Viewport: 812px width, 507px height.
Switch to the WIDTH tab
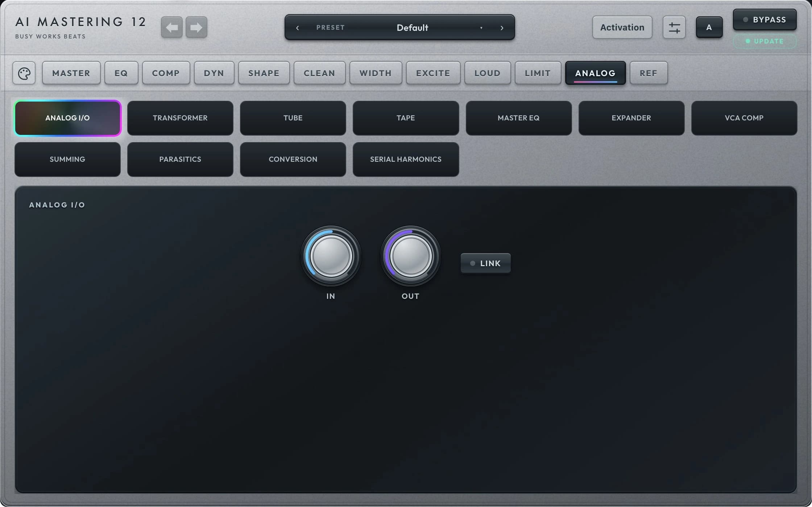coord(376,73)
